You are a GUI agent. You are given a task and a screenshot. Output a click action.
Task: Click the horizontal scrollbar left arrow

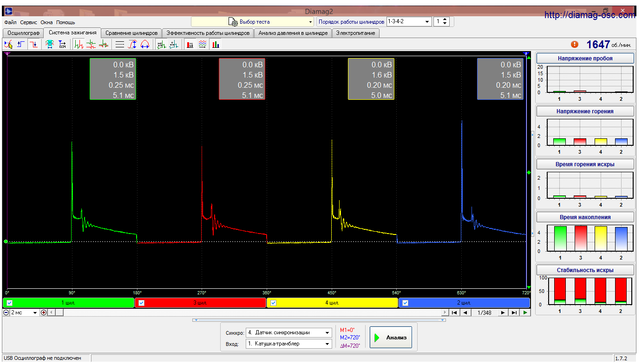click(x=51, y=312)
